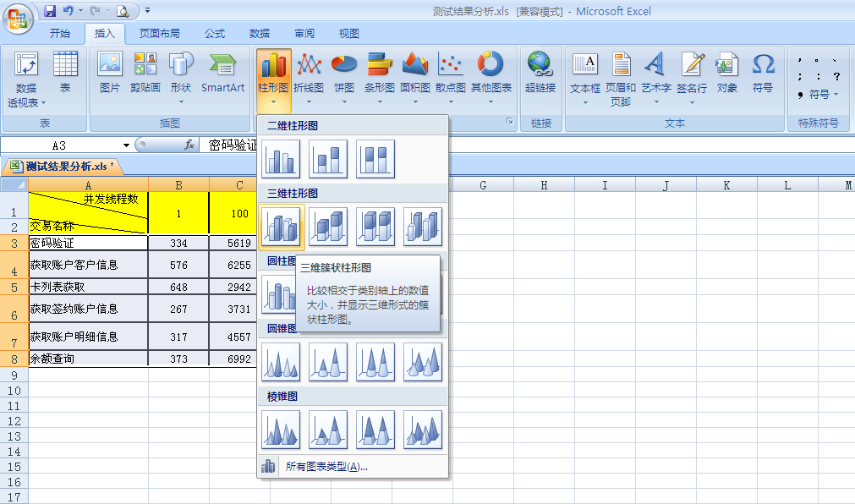Insert an Object icon in Text group
This screenshot has height=504, width=855.
[x=726, y=66]
